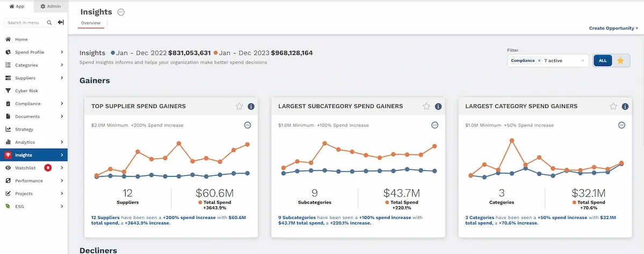Favorite the Top Supplier Spend Gainers card

point(239,106)
